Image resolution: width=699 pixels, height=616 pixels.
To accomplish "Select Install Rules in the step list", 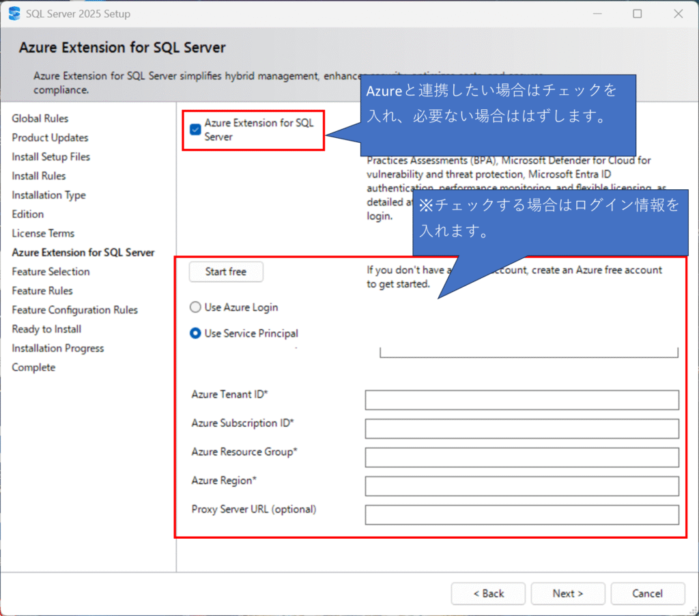I will 39,176.
